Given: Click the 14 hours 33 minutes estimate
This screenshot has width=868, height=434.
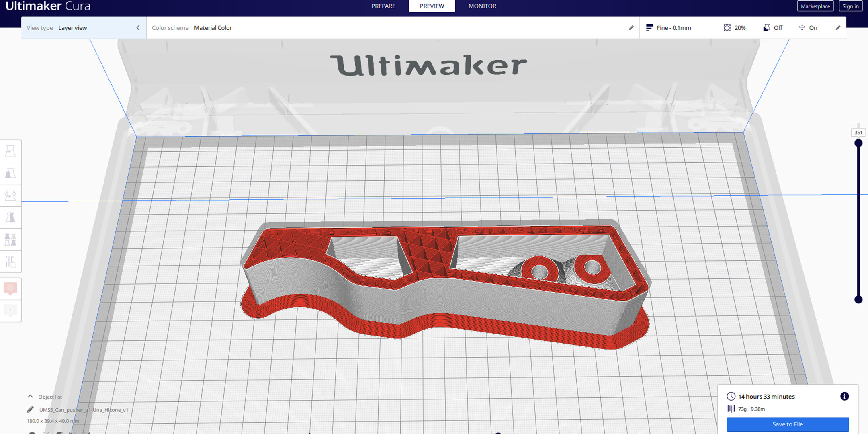Looking at the screenshot, I should (766, 396).
